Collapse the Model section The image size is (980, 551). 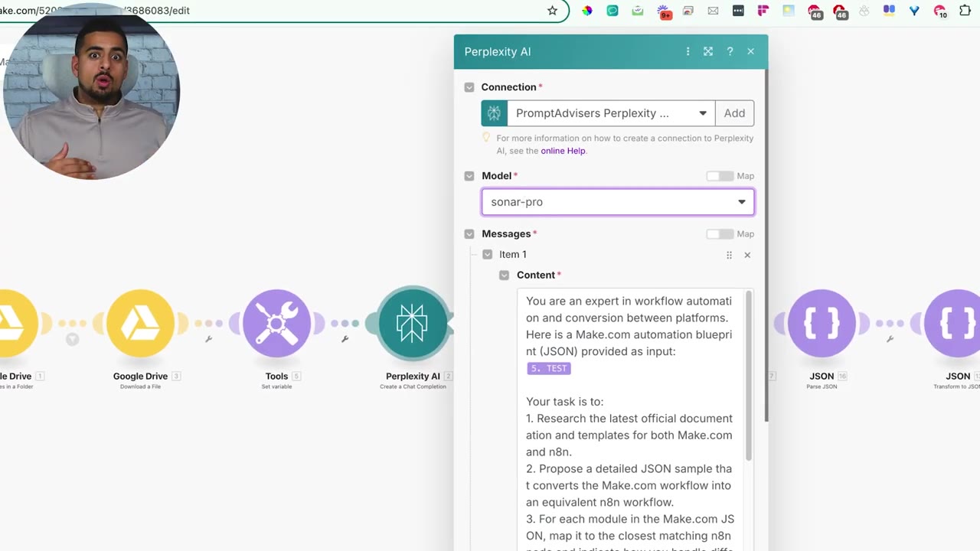pyautogui.click(x=469, y=176)
